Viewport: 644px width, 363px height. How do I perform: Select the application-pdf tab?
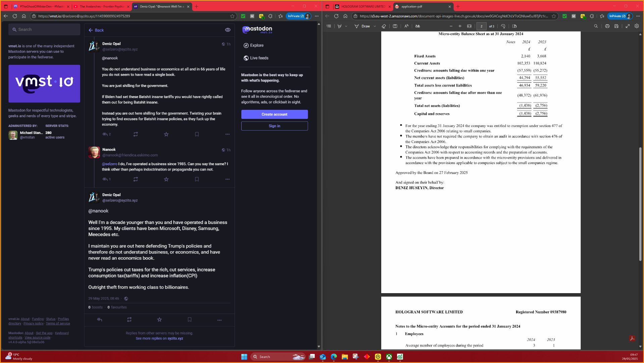pyautogui.click(x=423, y=6)
